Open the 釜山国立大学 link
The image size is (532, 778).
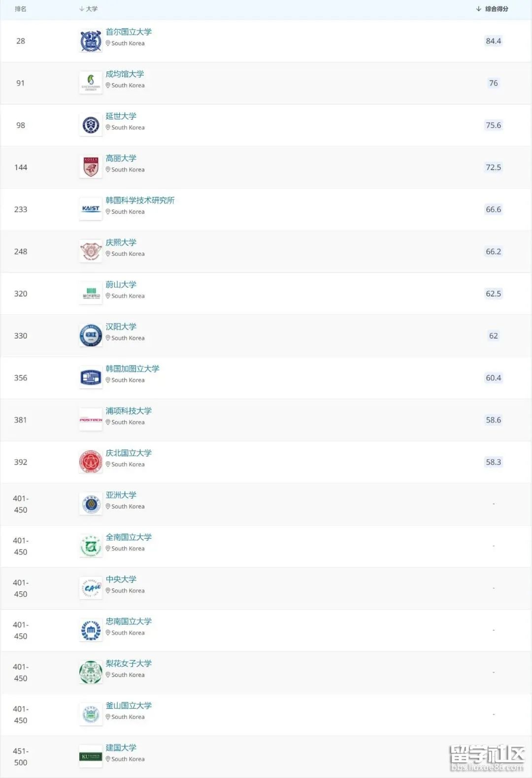click(129, 706)
